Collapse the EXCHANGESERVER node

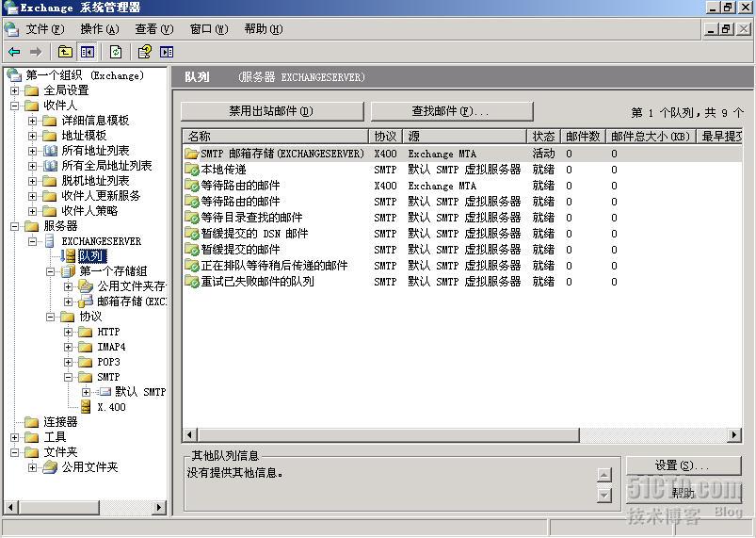[32, 241]
